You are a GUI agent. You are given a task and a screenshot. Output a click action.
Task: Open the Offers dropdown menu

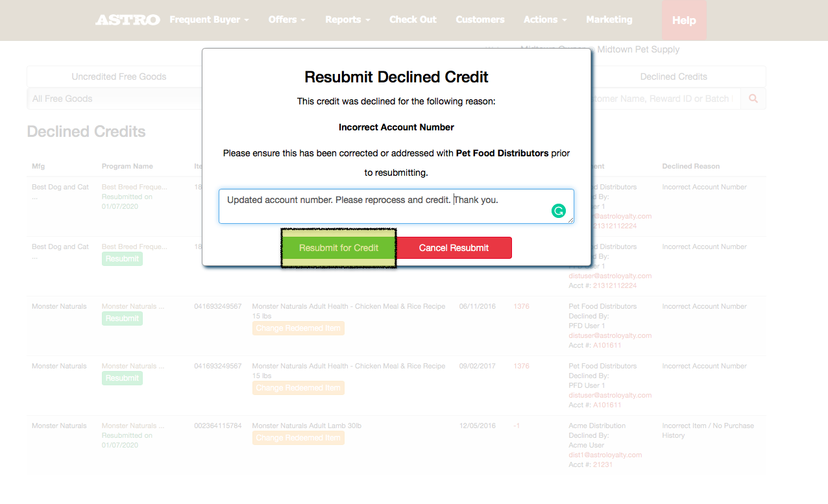click(287, 19)
